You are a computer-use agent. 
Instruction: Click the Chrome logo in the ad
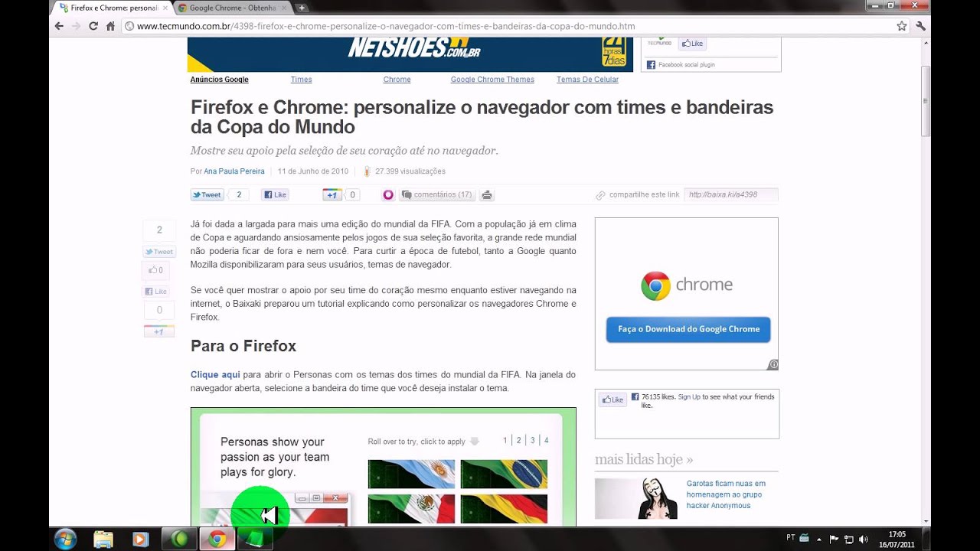[655, 285]
